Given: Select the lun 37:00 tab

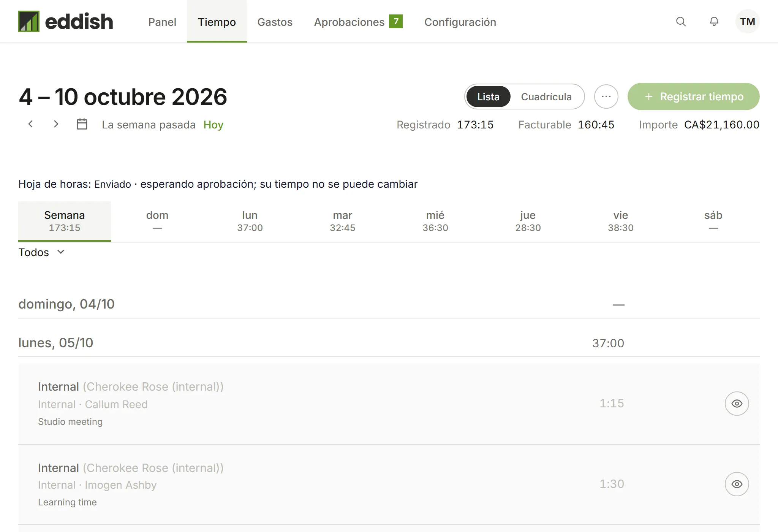Looking at the screenshot, I should pos(250,221).
